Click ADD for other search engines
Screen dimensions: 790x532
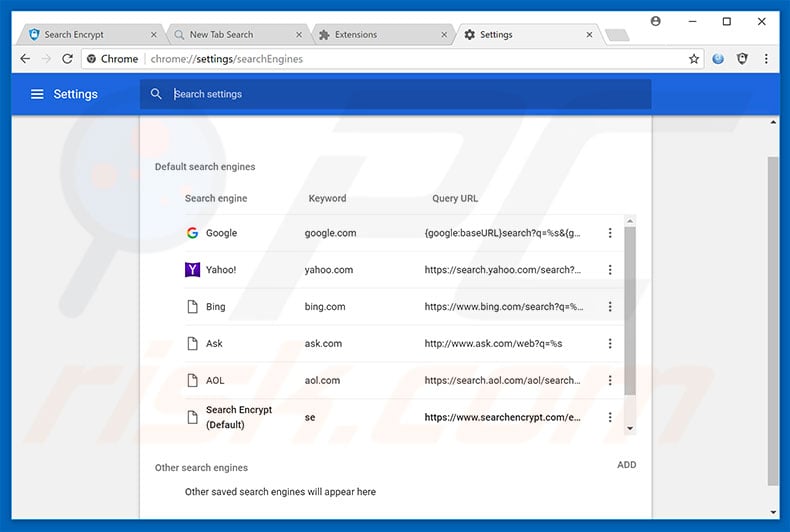[627, 465]
